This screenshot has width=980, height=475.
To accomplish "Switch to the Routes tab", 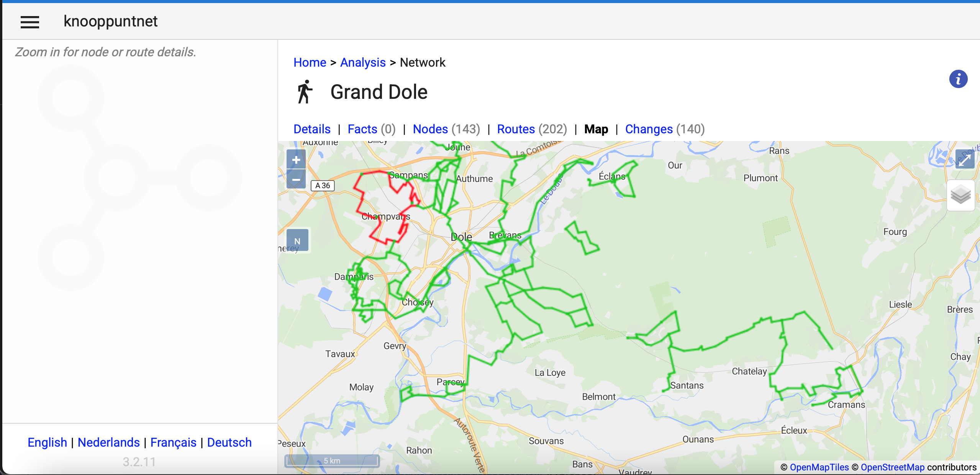I will click(516, 129).
